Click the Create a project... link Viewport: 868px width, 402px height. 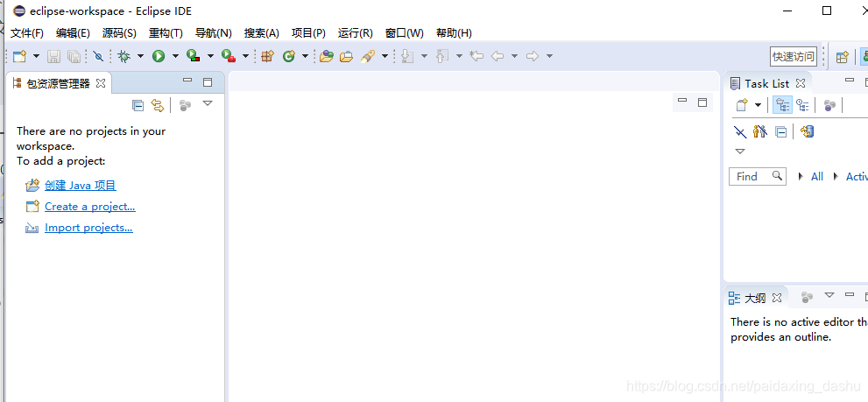pyautogui.click(x=89, y=207)
